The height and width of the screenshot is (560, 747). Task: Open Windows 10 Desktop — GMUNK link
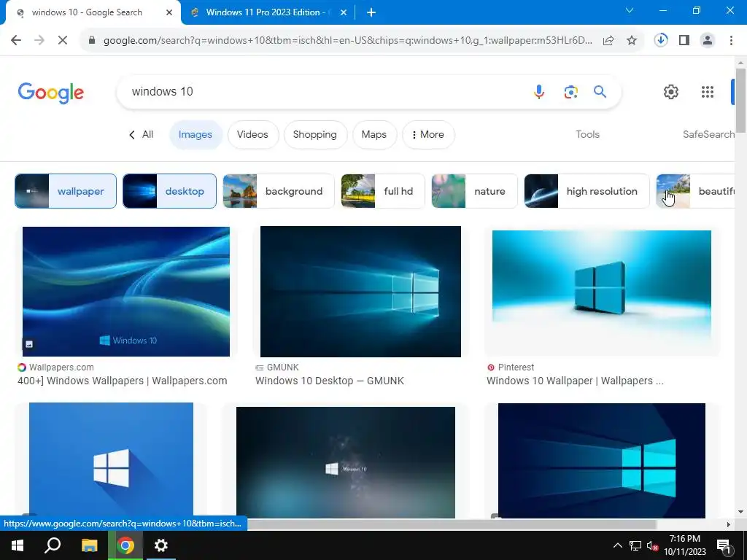(x=330, y=381)
